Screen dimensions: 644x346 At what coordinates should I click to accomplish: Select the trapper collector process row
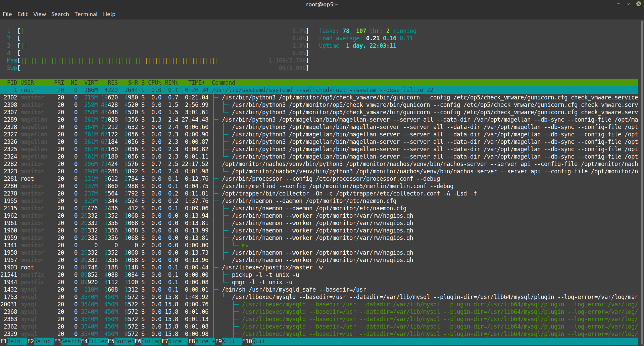coord(319,193)
